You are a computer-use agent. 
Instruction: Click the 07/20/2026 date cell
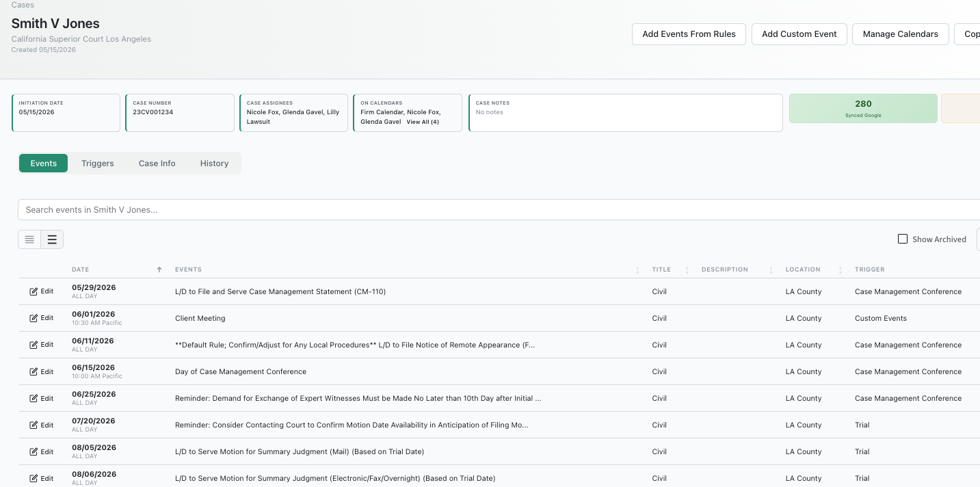(x=94, y=421)
